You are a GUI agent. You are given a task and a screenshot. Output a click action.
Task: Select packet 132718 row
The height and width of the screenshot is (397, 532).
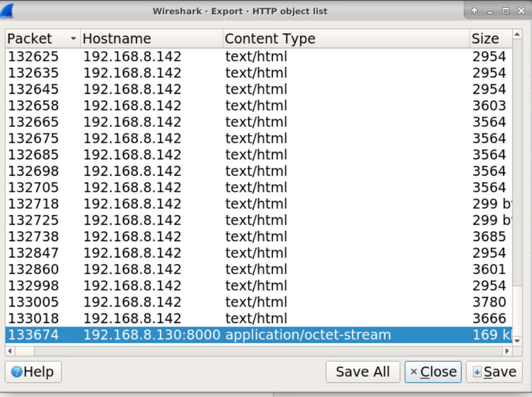pos(258,204)
